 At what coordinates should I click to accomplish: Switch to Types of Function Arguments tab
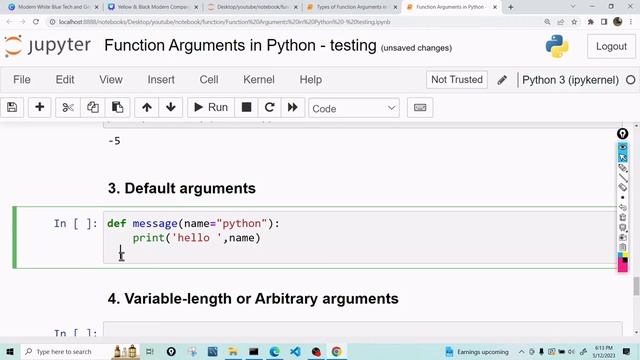pos(351,7)
